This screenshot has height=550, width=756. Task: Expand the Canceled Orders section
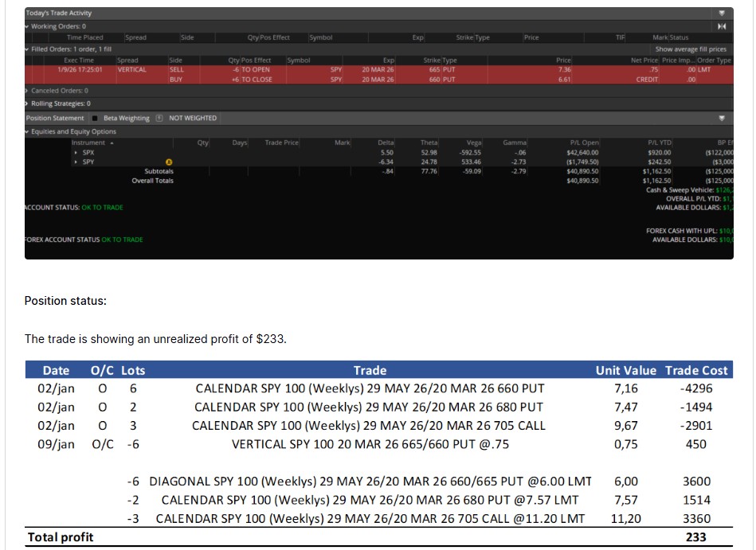click(x=26, y=92)
